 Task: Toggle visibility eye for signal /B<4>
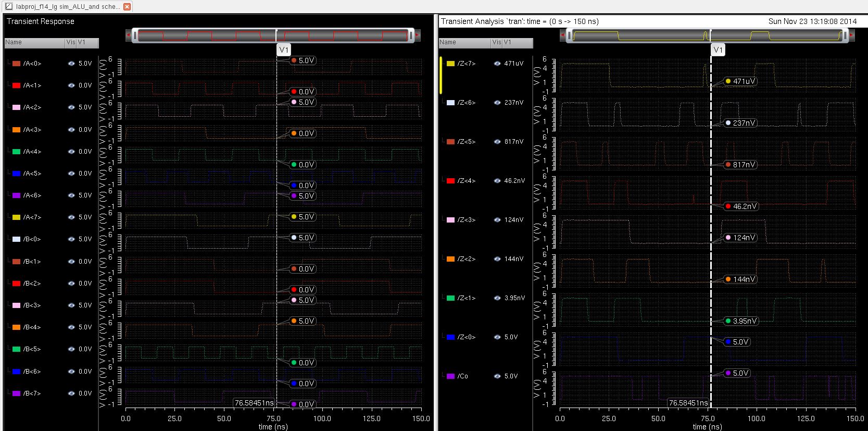point(71,327)
